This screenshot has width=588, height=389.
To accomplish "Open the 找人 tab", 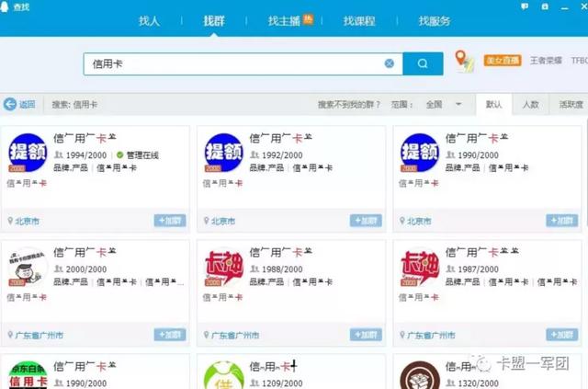I will pos(149,20).
